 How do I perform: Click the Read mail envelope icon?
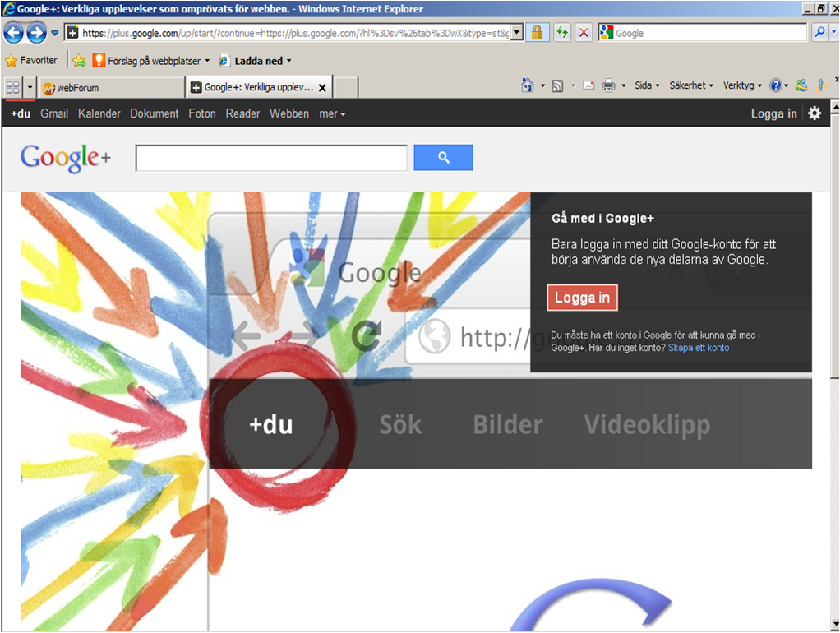(588, 85)
